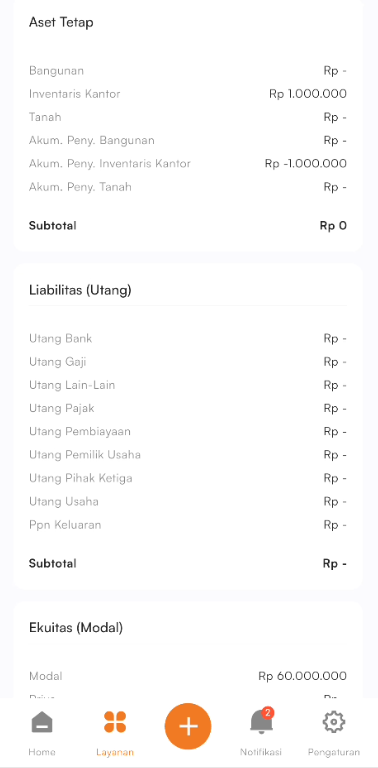
Task: Tap the orange plus add button
Action: [188, 726]
